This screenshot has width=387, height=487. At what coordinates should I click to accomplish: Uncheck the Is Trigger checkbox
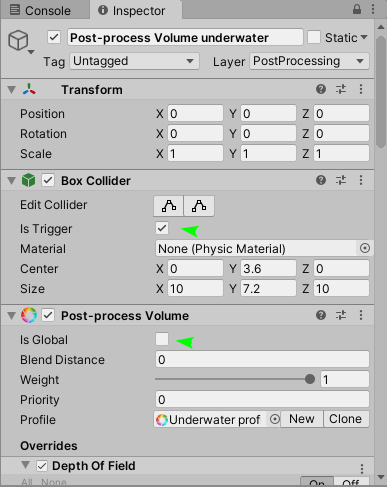pos(162,228)
